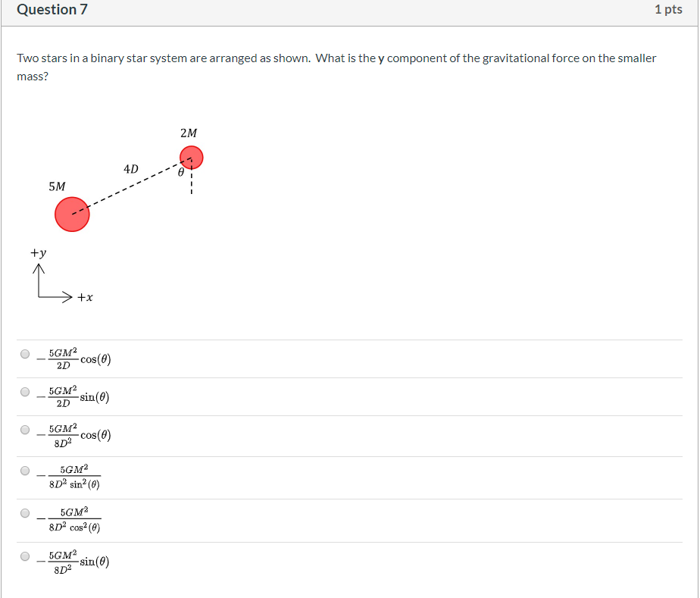This screenshot has width=700, height=598.
Task: Click the 5M mass label
Action: pos(56,185)
